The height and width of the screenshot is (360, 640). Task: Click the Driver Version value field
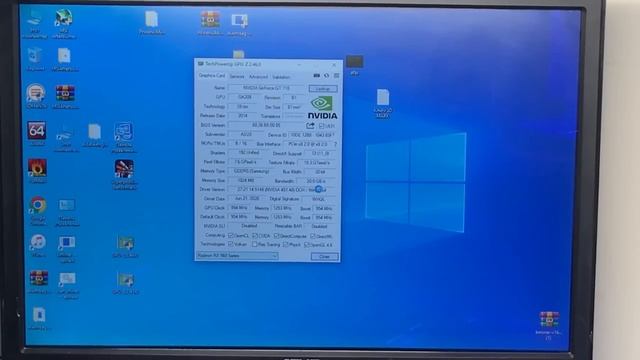pos(282,189)
